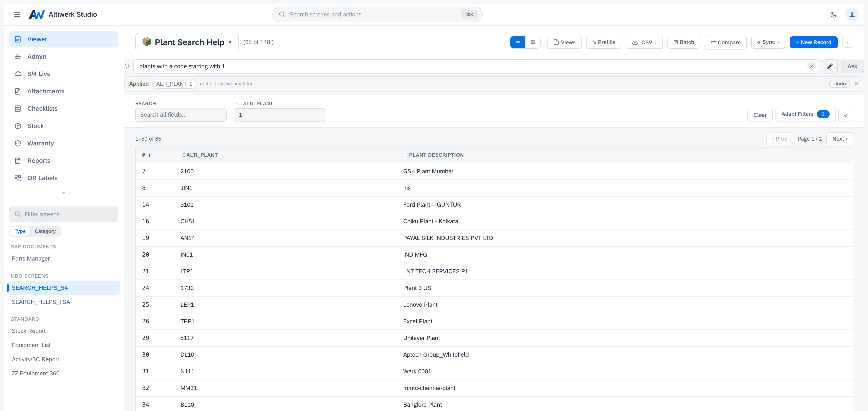The height and width of the screenshot is (411, 868).
Task: Expand the Plant Search Help dropdown
Action: coord(187,42)
